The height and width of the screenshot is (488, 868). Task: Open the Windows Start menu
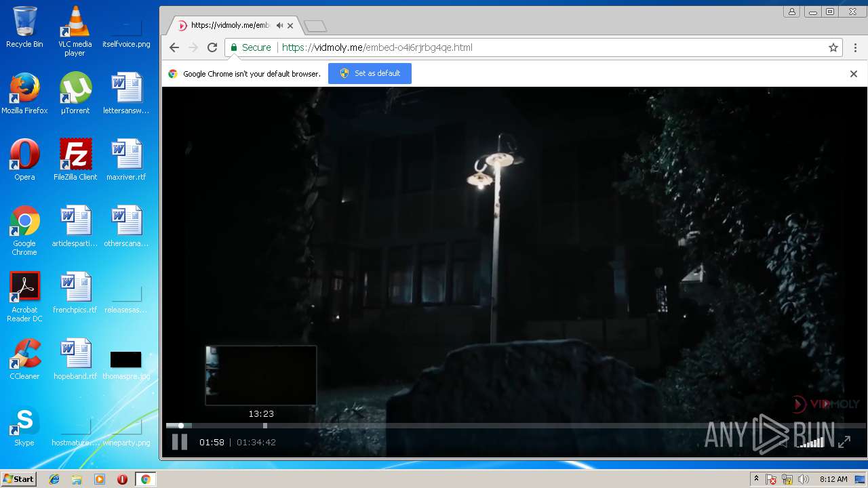coord(19,479)
